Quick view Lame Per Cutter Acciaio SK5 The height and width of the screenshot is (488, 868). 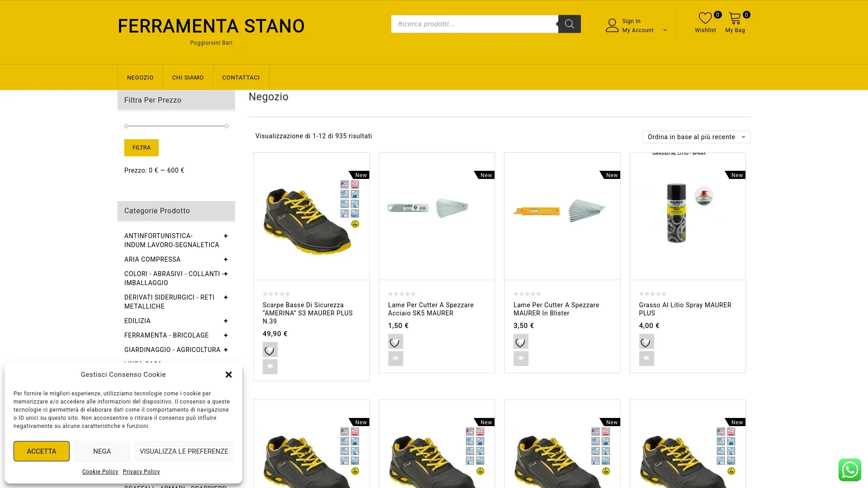[x=396, y=358]
